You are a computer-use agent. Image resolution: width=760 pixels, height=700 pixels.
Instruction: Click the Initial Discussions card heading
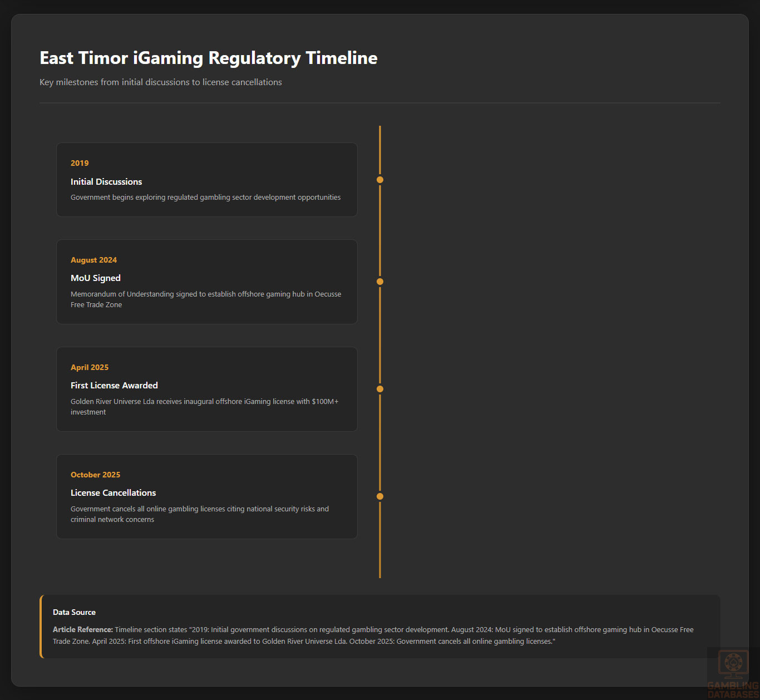(x=106, y=182)
